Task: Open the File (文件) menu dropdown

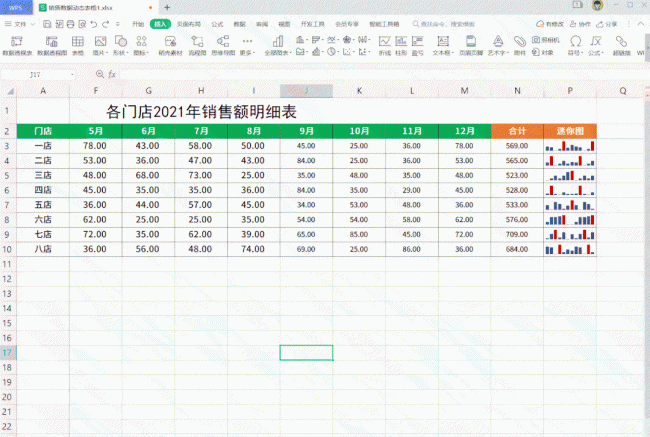Action: (x=19, y=24)
